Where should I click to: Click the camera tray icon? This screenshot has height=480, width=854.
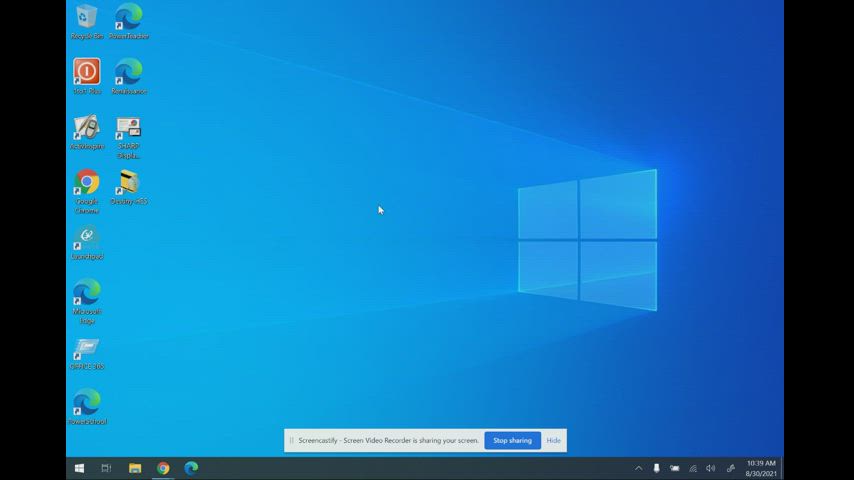click(x=674, y=468)
